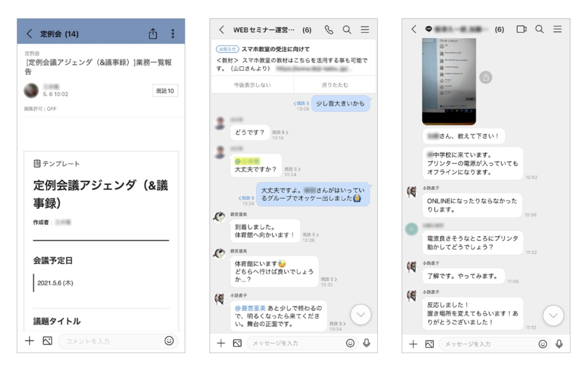Image resolution: width=588 pixels, height=371 pixels.
Task: Search messages in WEBセミナー運営 chat
Action: coord(347,30)
